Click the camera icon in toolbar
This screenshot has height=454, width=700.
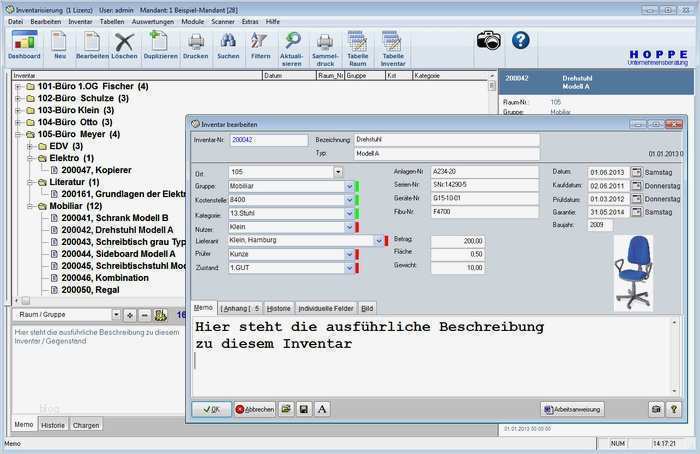[x=488, y=40]
